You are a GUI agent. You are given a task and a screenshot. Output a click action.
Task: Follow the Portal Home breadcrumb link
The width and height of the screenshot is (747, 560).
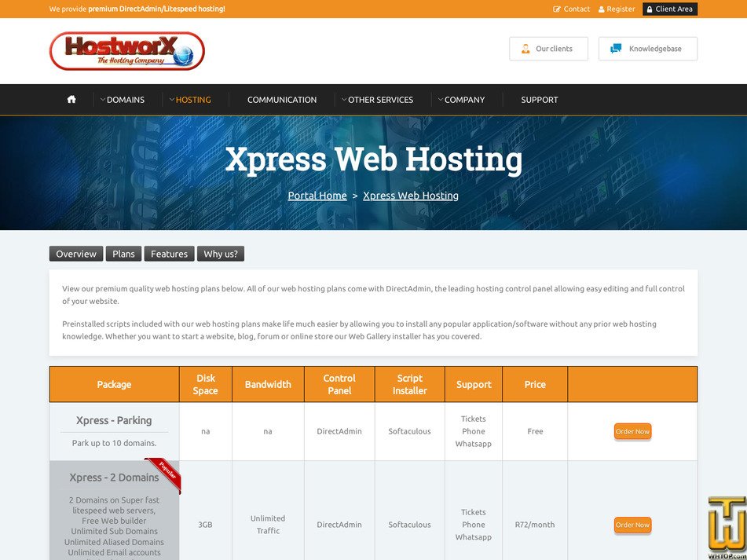click(x=317, y=196)
